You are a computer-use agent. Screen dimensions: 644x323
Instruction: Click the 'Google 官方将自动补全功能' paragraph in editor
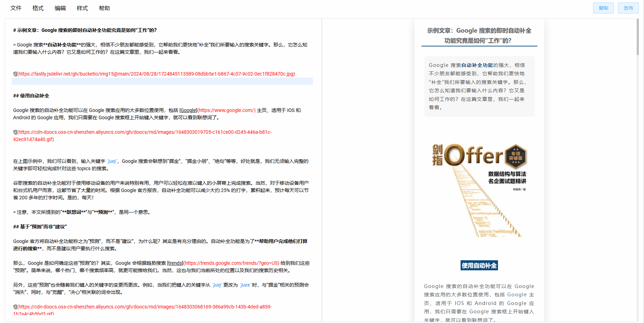(160, 245)
